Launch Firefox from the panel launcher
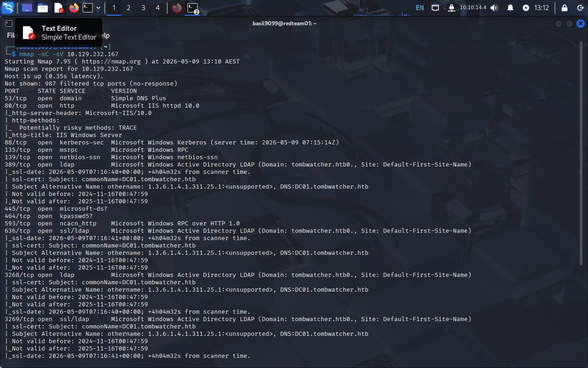The height and width of the screenshot is (368, 588). pyautogui.click(x=73, y=8)
